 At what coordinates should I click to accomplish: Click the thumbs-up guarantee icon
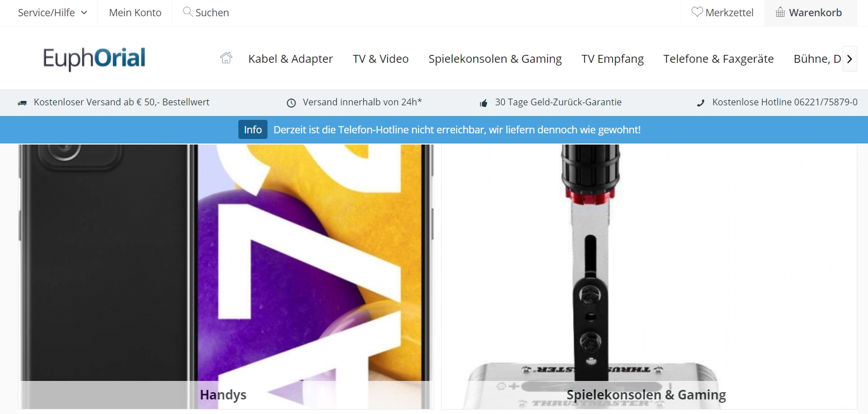(484, 103)
